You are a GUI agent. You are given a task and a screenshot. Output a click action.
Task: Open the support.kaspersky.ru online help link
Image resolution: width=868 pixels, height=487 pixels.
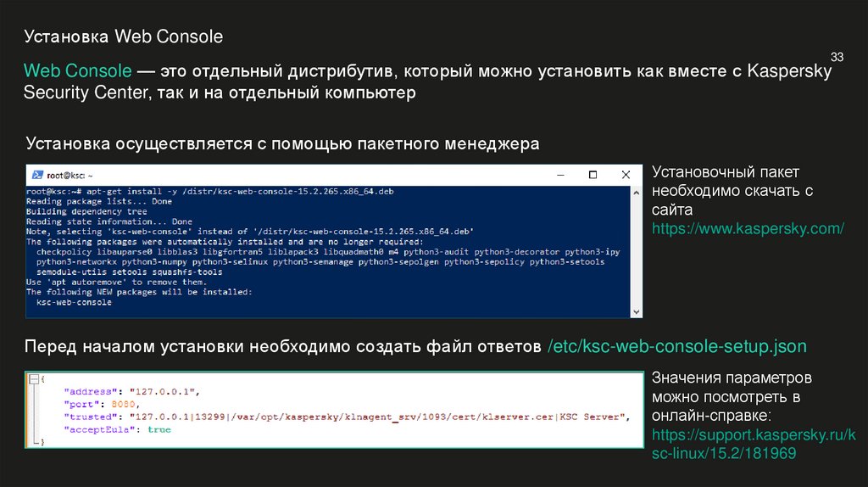pyautogui.click(x=754, y=444)
